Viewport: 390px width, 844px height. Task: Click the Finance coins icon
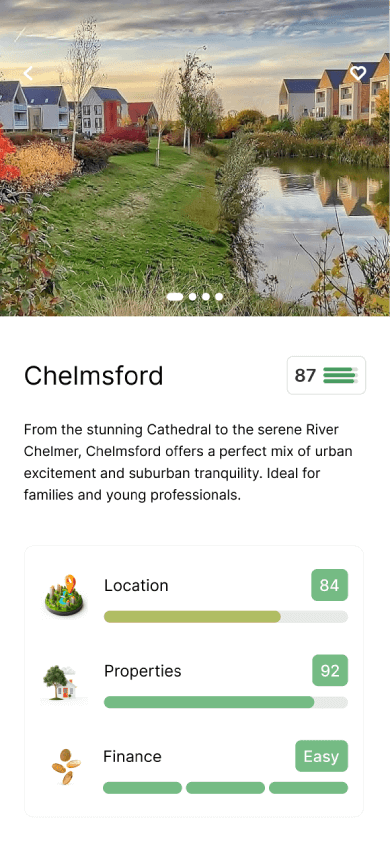[66, 766]
